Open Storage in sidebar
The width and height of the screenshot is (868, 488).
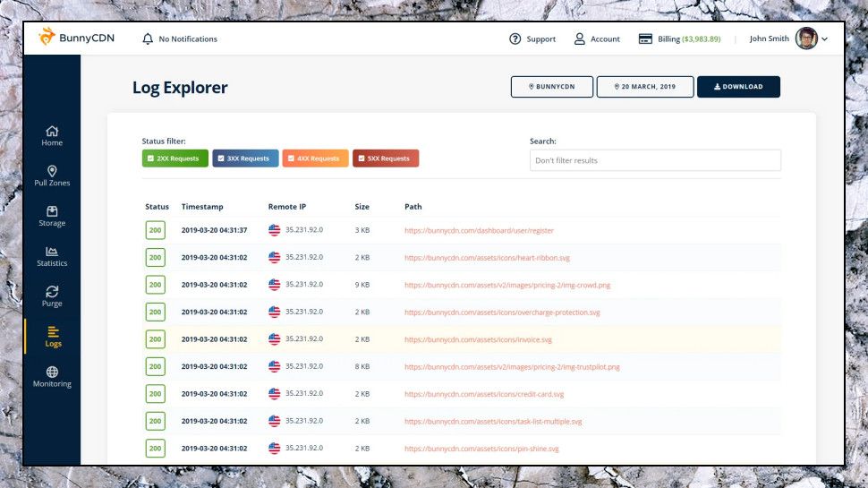point(52,216)
